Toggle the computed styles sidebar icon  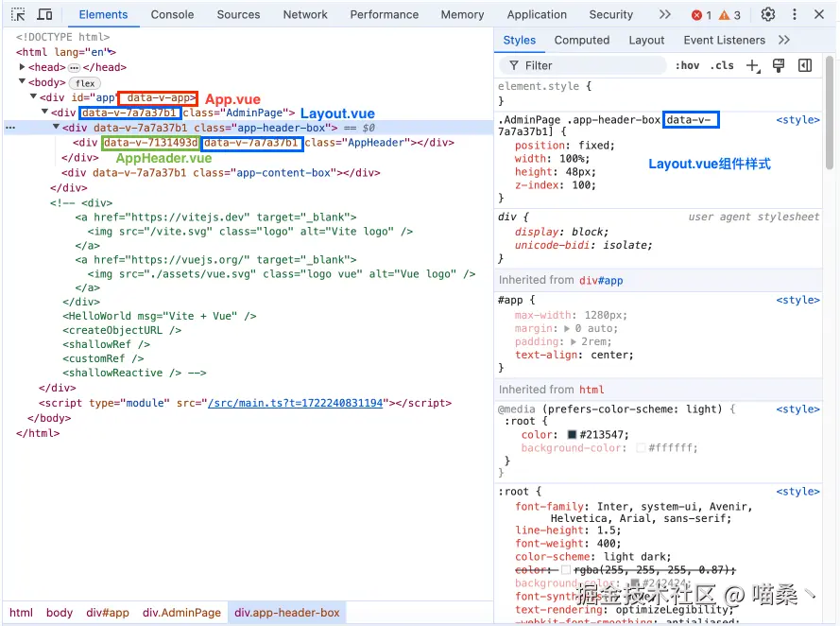(x=805, y=65)
